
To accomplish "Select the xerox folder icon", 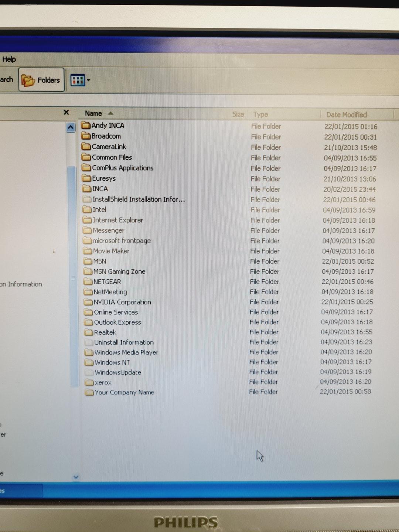I will click(x=89, y=382).
